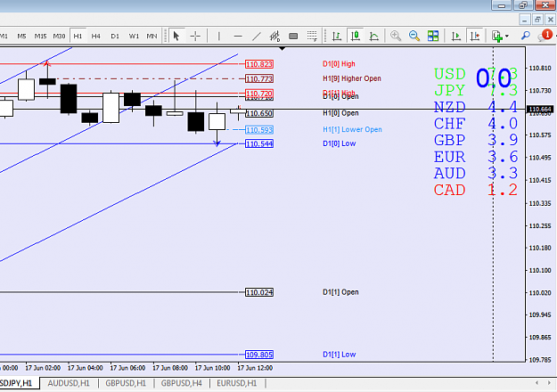Draw a horizontal line

(238, 36)
